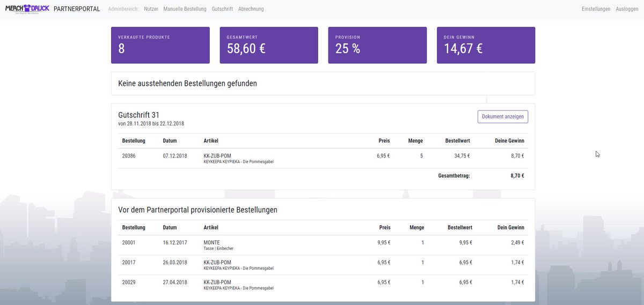This screenshot has height=305, width=644.
Task: Click date 26.03.2018
Action: tap(175, 263)
